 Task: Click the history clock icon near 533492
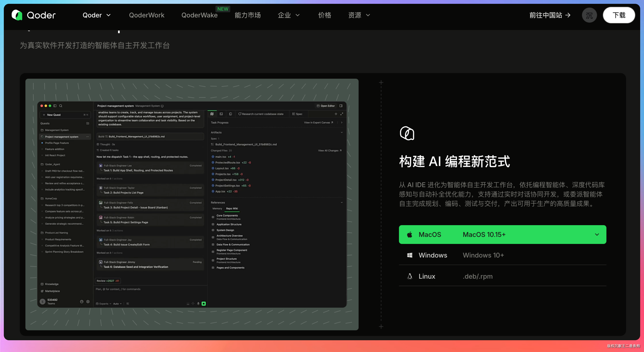[81, 302]
